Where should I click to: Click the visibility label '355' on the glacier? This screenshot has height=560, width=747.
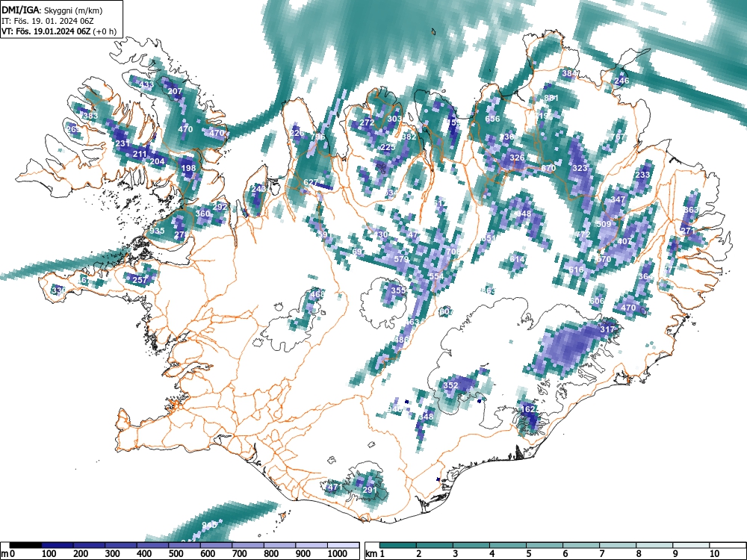[398, 290]
